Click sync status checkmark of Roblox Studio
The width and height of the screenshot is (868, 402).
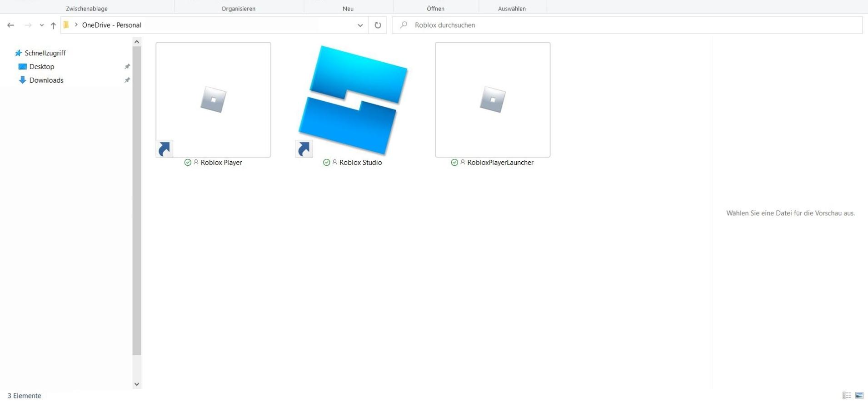point(326,163)
